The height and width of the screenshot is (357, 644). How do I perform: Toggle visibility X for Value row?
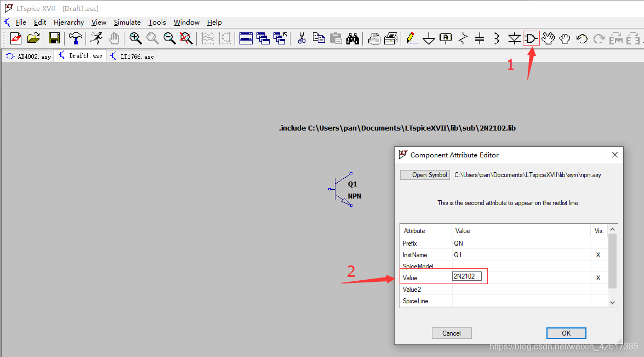click(x=598, y=277)
